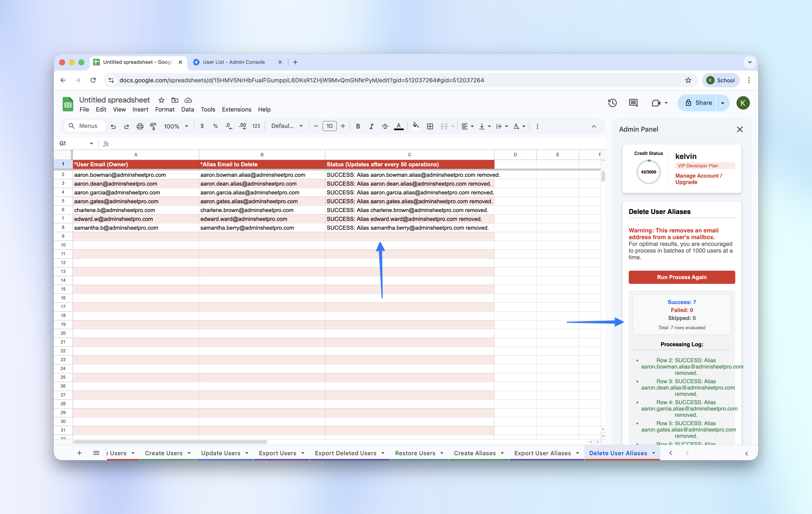812x514 pixels.
Task: Open the 100% zoom dropdown
Action: pyautogui.click(x=176, y=126)
